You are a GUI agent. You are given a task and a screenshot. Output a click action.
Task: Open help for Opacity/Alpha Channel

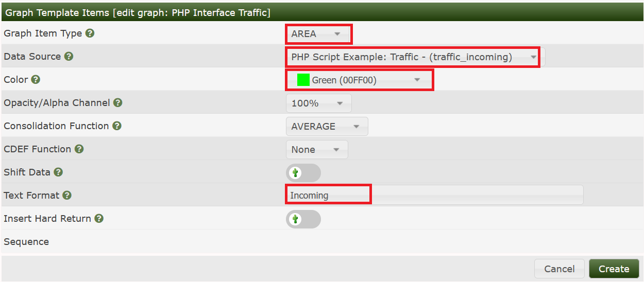click(117, 103)
